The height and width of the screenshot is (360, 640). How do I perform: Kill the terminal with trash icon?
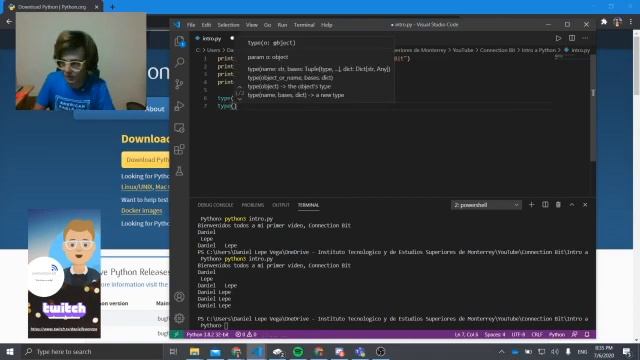click(x=558, y=204)
